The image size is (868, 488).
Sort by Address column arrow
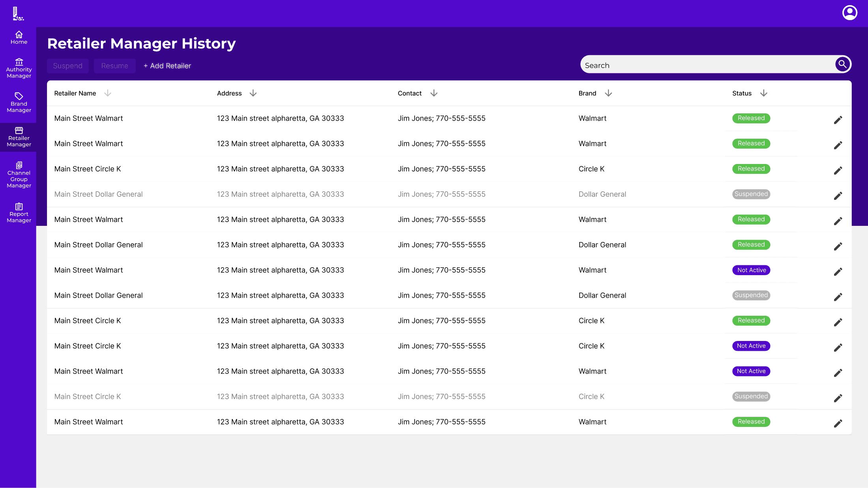(x=253, y=93)
